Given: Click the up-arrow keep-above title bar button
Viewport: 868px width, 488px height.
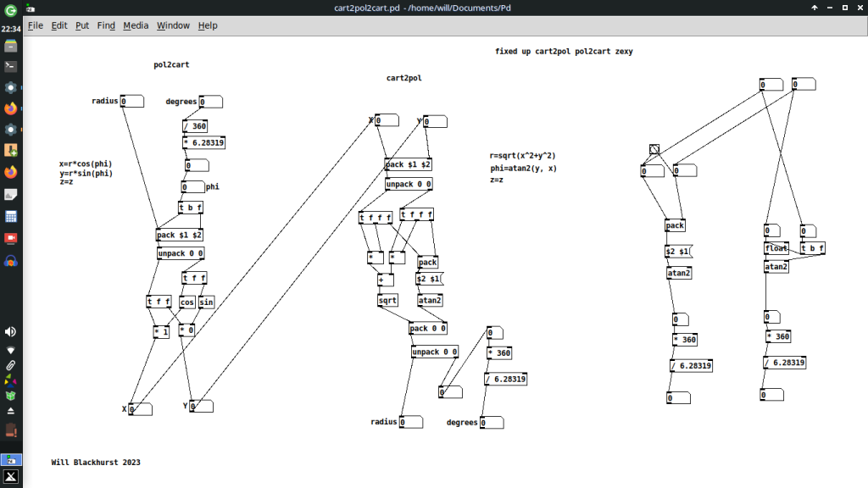Looking at the screenshot, I should [815, 8].
